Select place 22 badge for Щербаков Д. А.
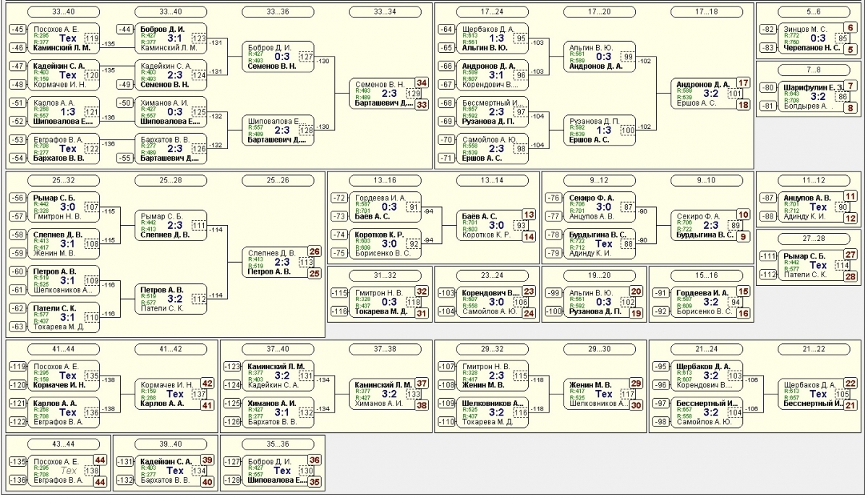 pos(851,384)
